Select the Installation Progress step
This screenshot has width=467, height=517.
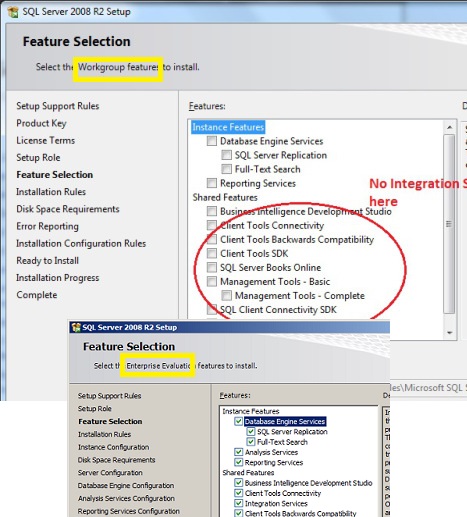(58, 278)
